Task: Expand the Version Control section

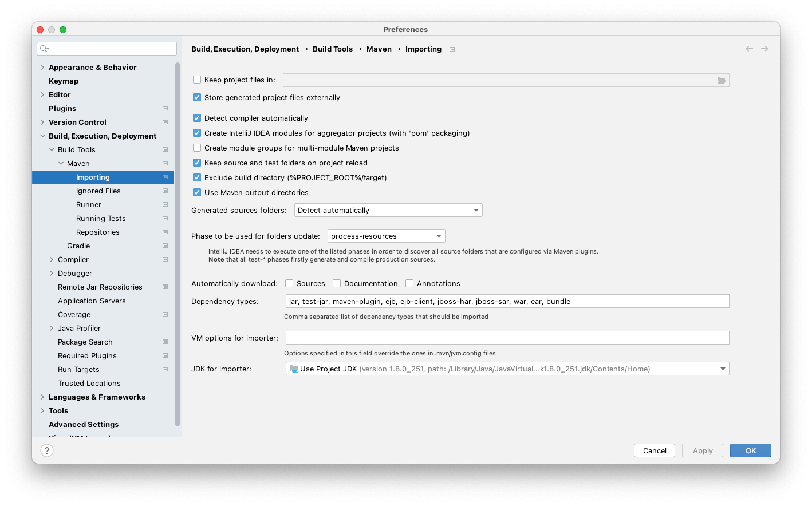Action: point(42,122)
